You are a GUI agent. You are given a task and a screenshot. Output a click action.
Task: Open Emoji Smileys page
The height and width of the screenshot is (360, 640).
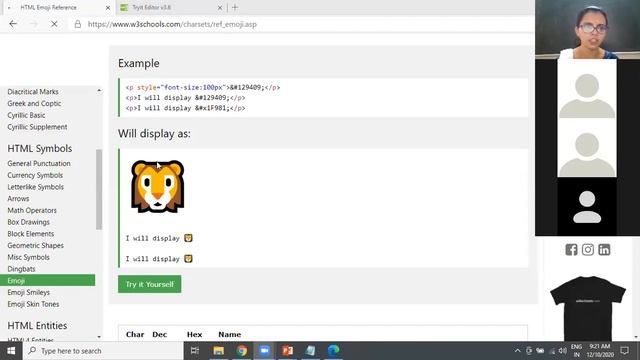tap(29, 293)
